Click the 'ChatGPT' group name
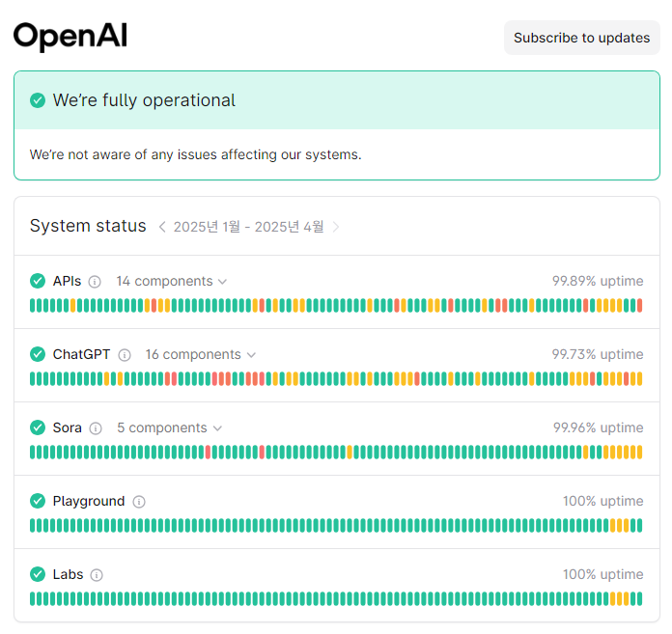Screen dimensions: 672x634 point(81,354)
